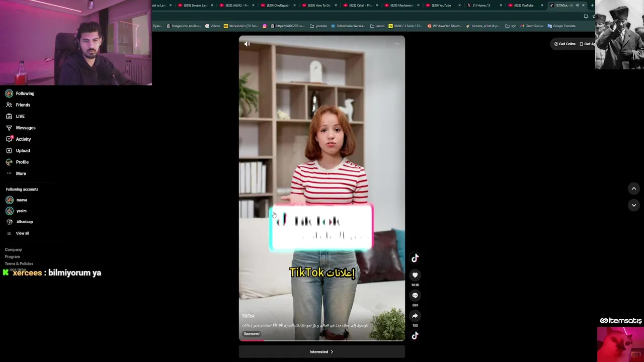Click the install app icon in address bar
The height and width of the screenshot is (362, 644).
pos(586,16)
